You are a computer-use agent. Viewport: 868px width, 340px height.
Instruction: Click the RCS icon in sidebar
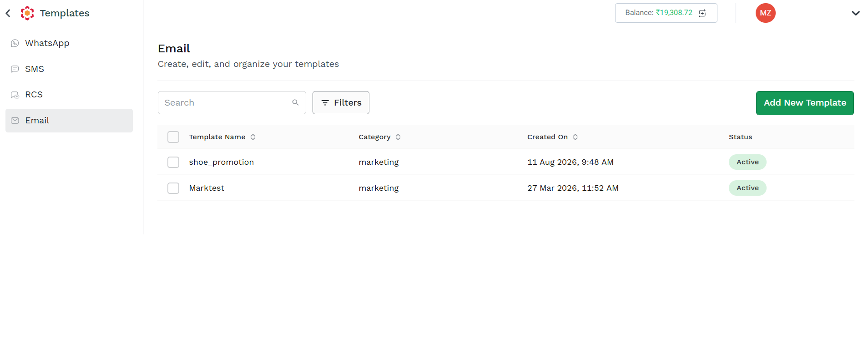pos(15,95)
